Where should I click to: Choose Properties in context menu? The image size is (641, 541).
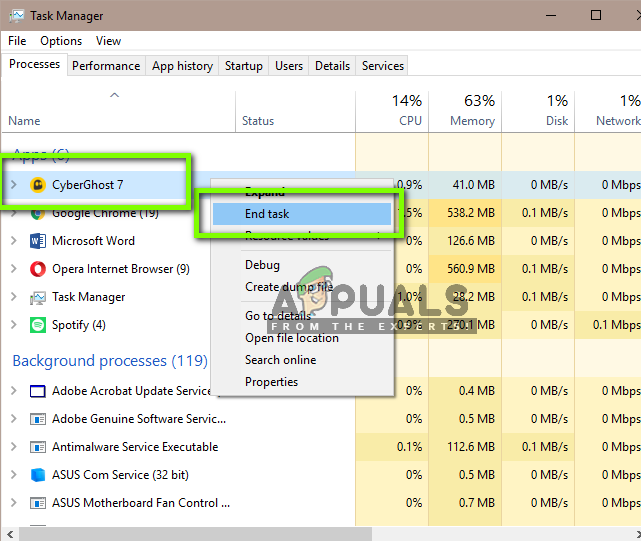pos(302,382)
